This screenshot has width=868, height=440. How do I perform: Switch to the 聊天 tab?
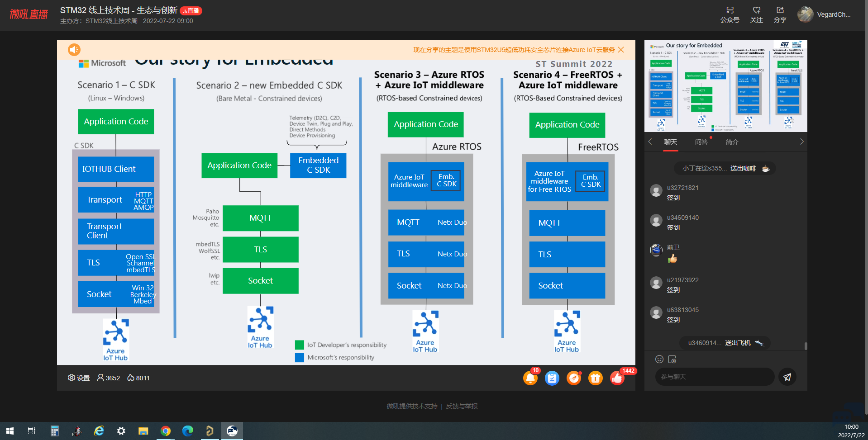coord(671,142)
